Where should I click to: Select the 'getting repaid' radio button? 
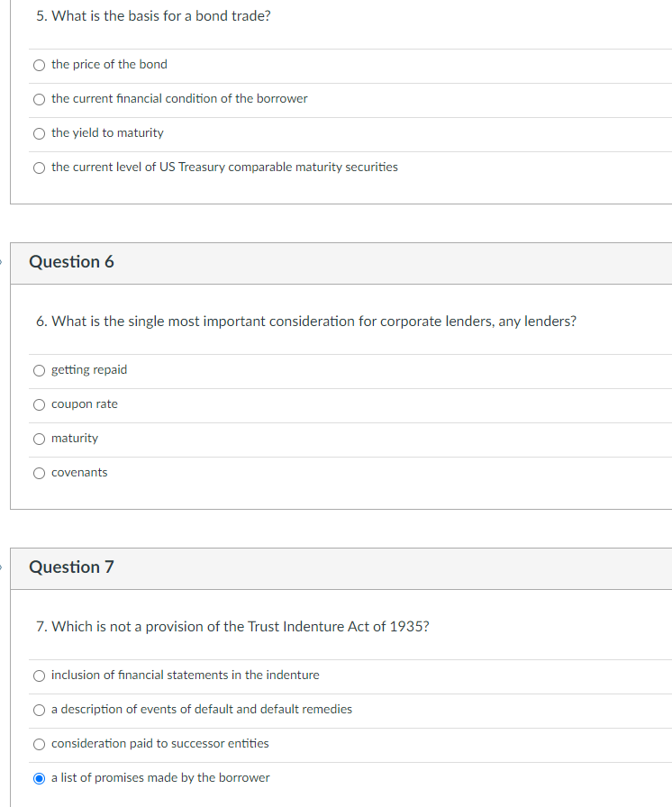[40, 370]
